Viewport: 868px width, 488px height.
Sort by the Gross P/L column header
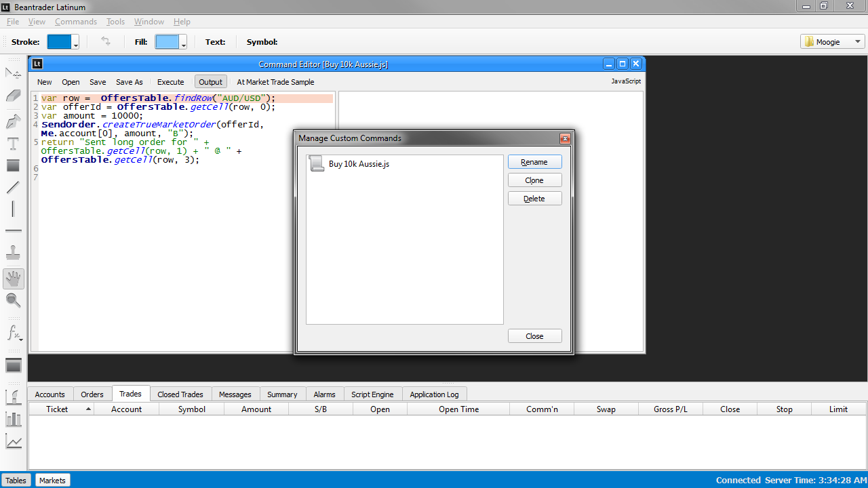coord(671,409)
